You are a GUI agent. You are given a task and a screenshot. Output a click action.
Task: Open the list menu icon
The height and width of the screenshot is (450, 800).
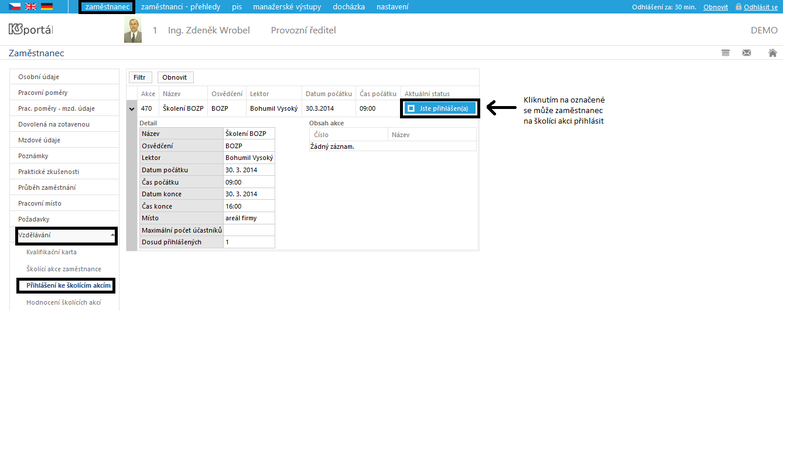point(726,53)
